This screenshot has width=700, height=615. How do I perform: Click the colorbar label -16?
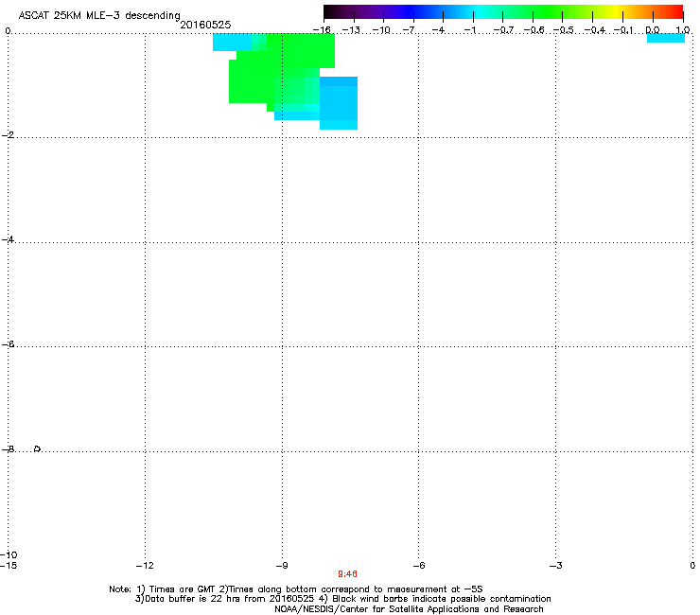click(322, 30)
